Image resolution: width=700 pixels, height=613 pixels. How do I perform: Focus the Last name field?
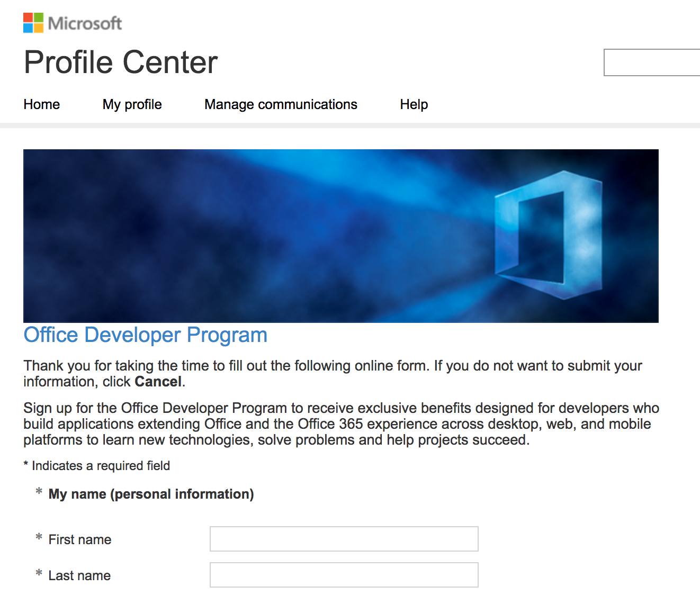(x=344, y=575)
